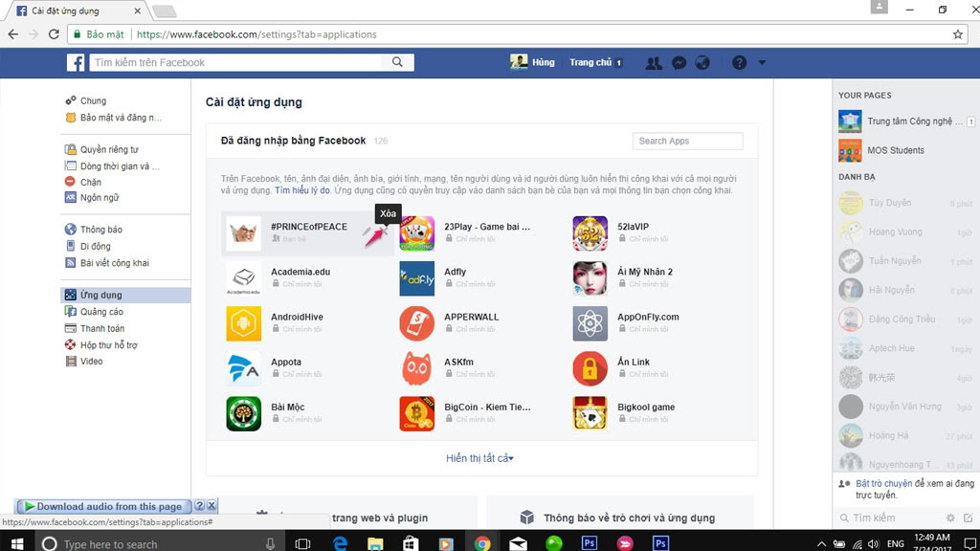Open APPERWALL app icon
Screen dimensions: 980x551
coord(417,323)
